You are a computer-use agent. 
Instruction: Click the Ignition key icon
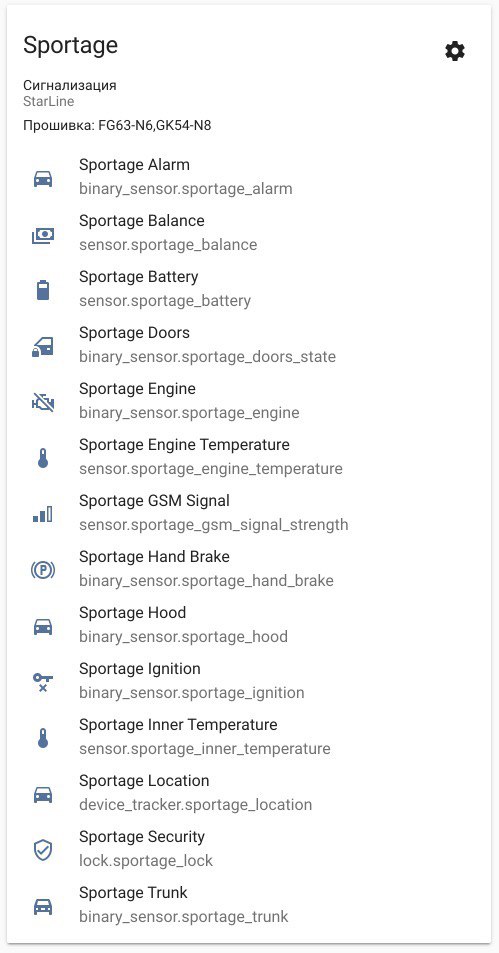pyautogui.click(x=43, y=683)
